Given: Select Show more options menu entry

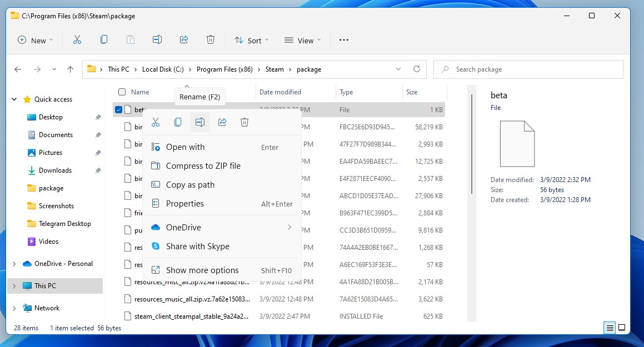Looking at the screenshot, I should (202, 270).
